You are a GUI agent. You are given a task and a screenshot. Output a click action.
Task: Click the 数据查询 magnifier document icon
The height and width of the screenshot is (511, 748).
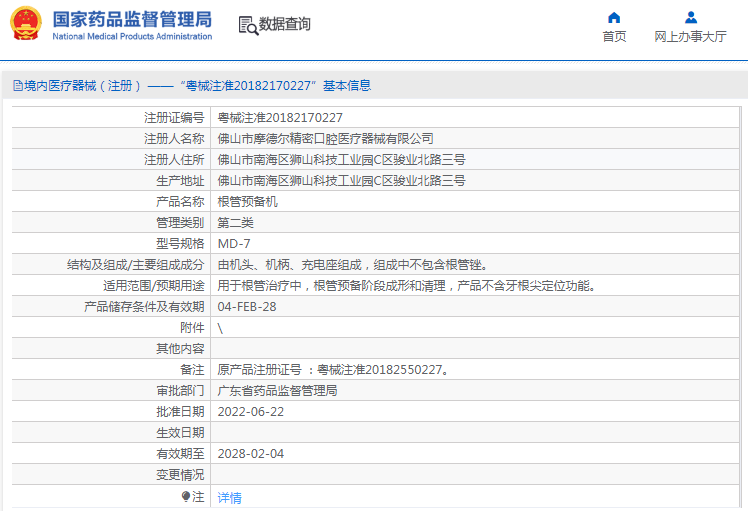[x=247, y=25]
